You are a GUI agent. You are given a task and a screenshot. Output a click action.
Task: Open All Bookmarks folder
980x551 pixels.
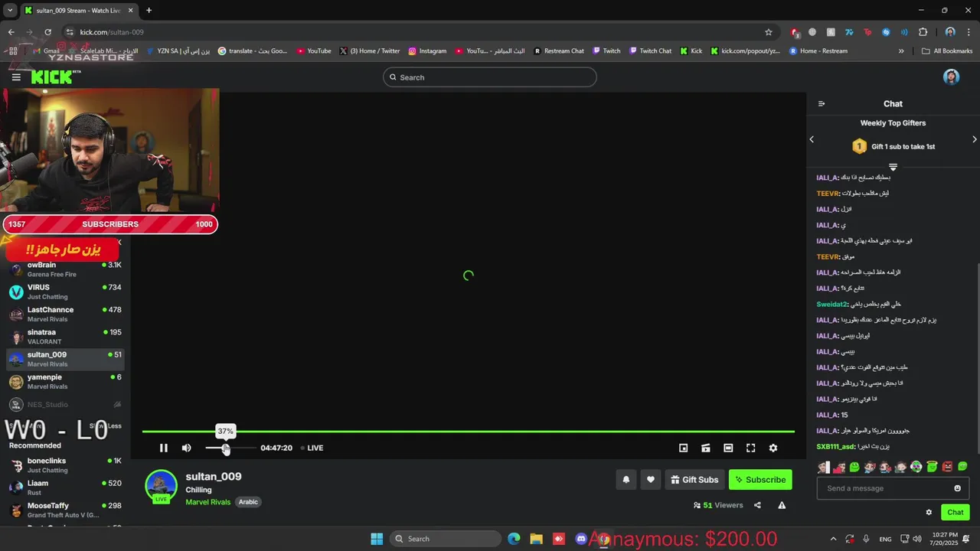pos(947,51)
